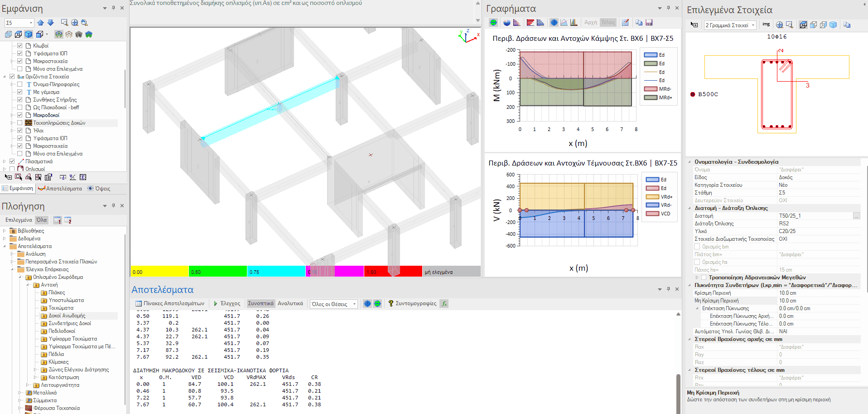
Task: Click the wireframe cube icon in selected elements toolbar
Action: (x=803, y=25)
